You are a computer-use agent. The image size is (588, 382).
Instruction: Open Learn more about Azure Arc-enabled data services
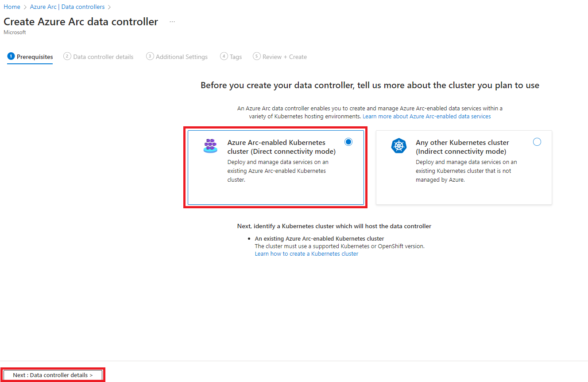click(x=427, y=116)
